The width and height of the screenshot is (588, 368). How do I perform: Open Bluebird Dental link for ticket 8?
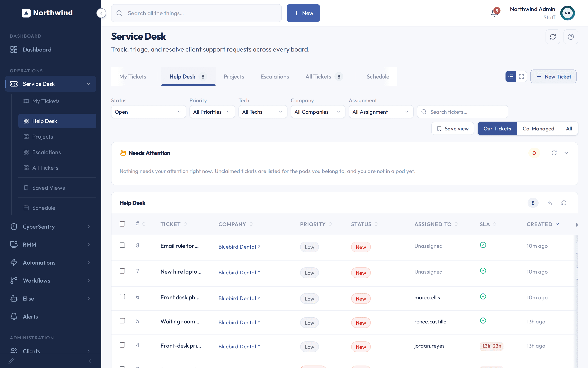pos(239,247)
